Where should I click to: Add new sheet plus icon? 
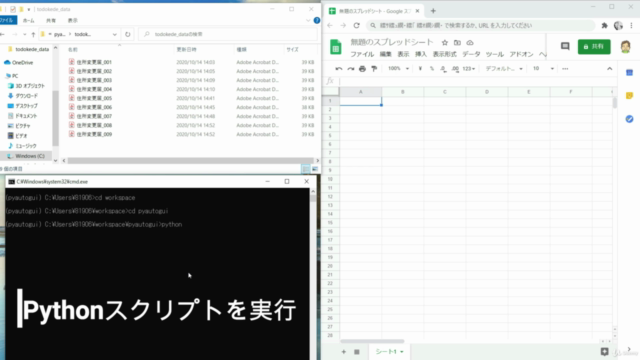tap(344, 351)
